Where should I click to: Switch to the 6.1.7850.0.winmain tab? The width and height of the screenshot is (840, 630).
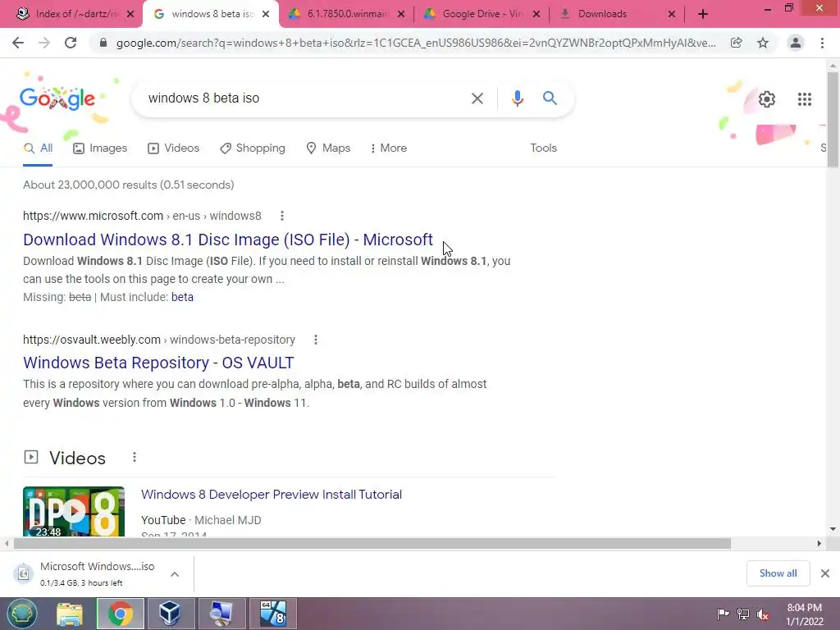[345, 14]
